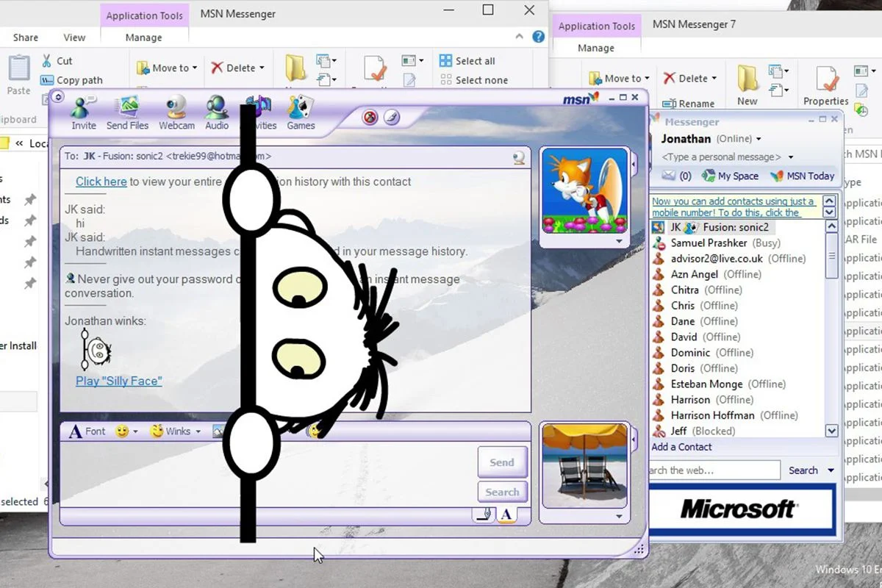Click the banner scroll up arrow
Viewport: 882px width, 588px height.
coord(831,201)
